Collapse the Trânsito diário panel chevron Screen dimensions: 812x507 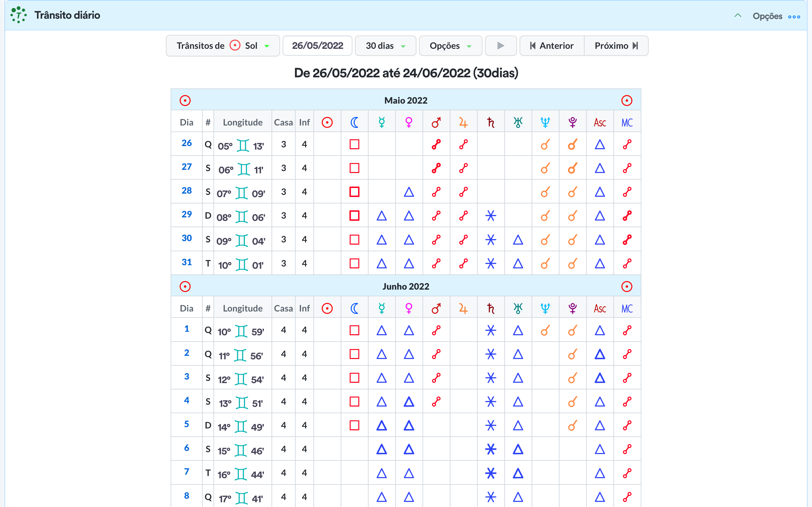pos(737,16)
